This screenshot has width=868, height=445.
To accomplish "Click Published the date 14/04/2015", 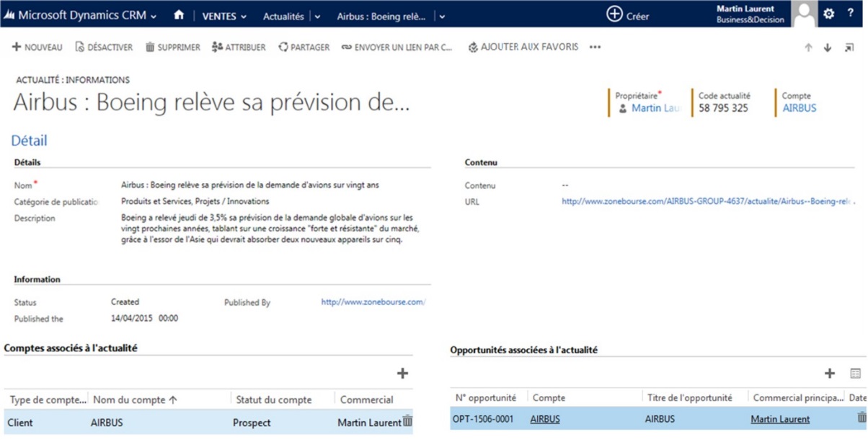I will coord(144,318).
